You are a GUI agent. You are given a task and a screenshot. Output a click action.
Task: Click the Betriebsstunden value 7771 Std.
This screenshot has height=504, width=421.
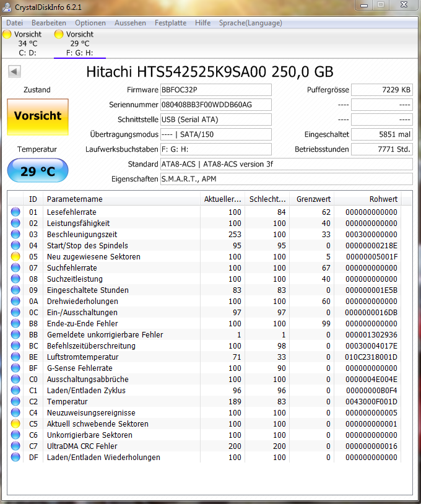(382, 149)
